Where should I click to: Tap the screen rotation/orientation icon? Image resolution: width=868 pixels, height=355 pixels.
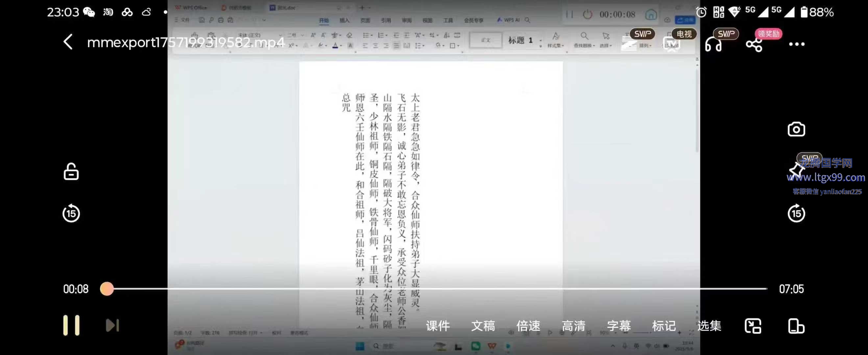tap(796, 326)
